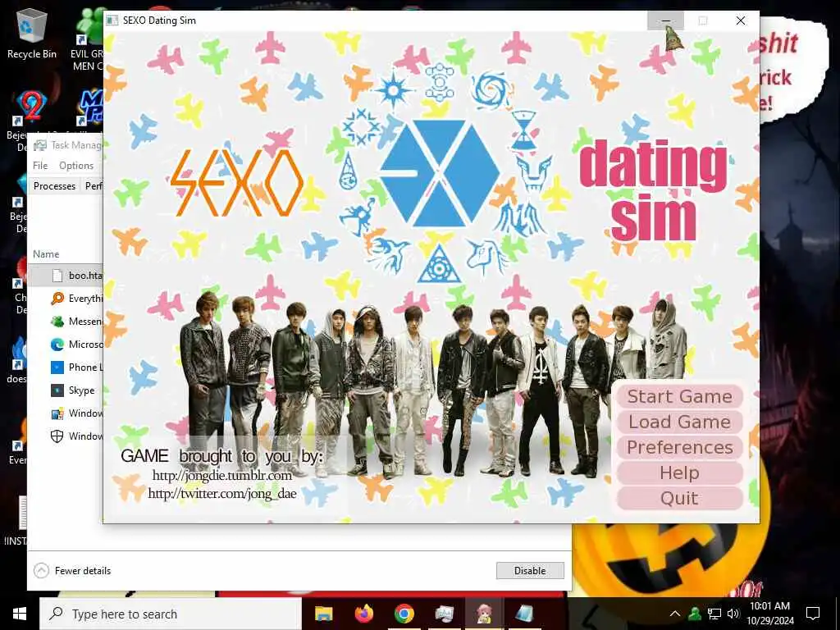Select the Messenger icon in Task Manager

point(57,322)
